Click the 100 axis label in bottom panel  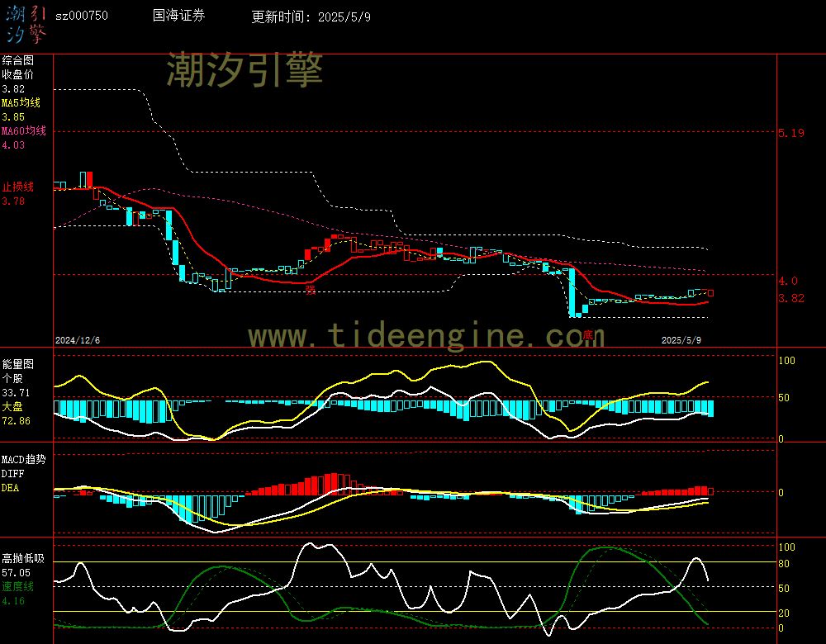point(786,547)
